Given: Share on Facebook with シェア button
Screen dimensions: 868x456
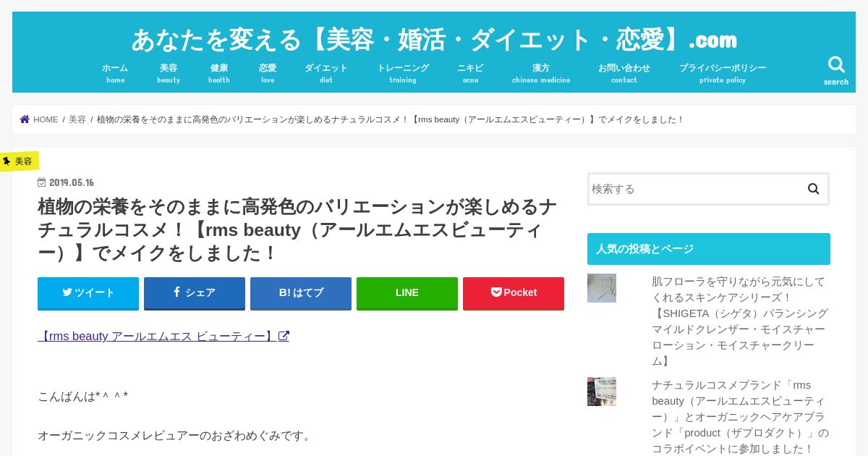Looking at the screenshot, I should (x=195, y=293).
